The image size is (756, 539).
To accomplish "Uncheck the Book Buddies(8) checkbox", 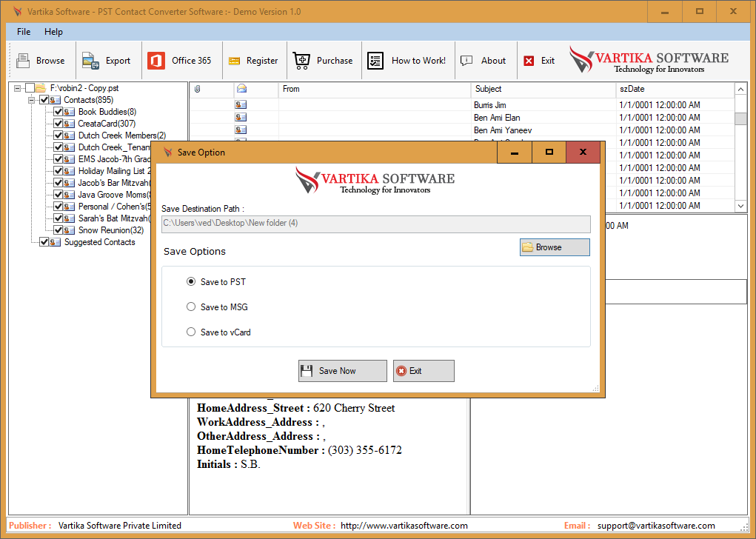I will [x=58, y=112].
